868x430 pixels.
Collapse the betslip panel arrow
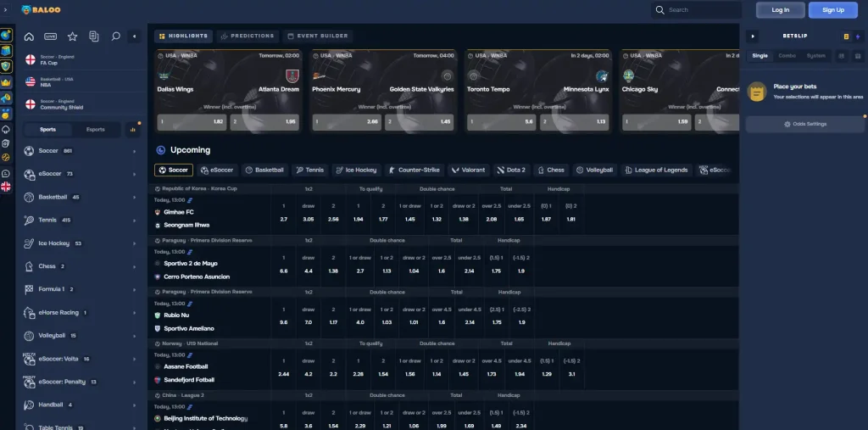click(x=753, y=36)
